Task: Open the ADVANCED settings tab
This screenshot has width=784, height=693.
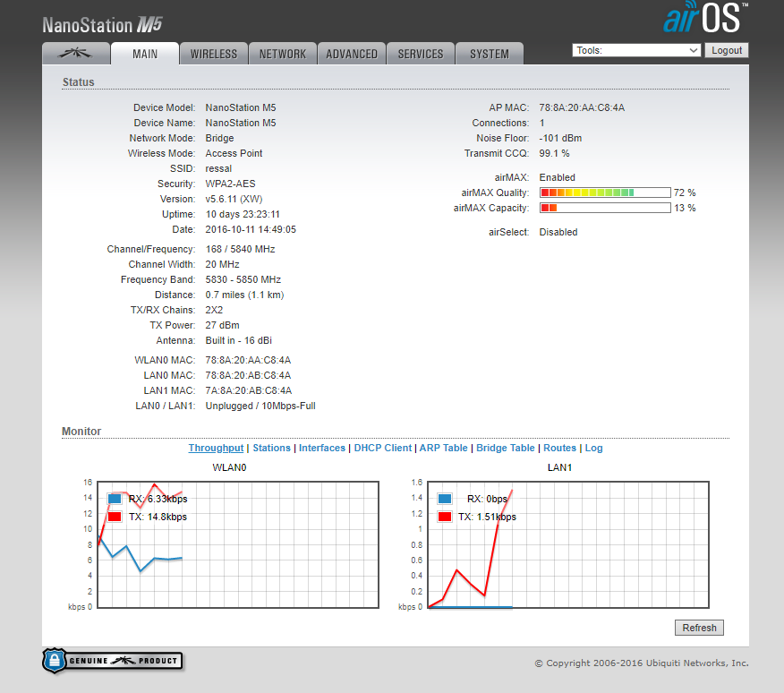Action: pos(352,54)
